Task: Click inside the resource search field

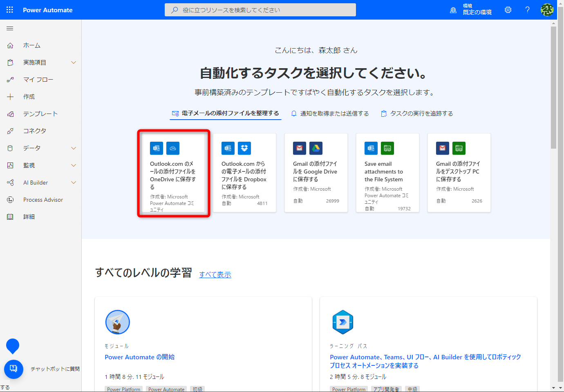Action: (260, 10)
